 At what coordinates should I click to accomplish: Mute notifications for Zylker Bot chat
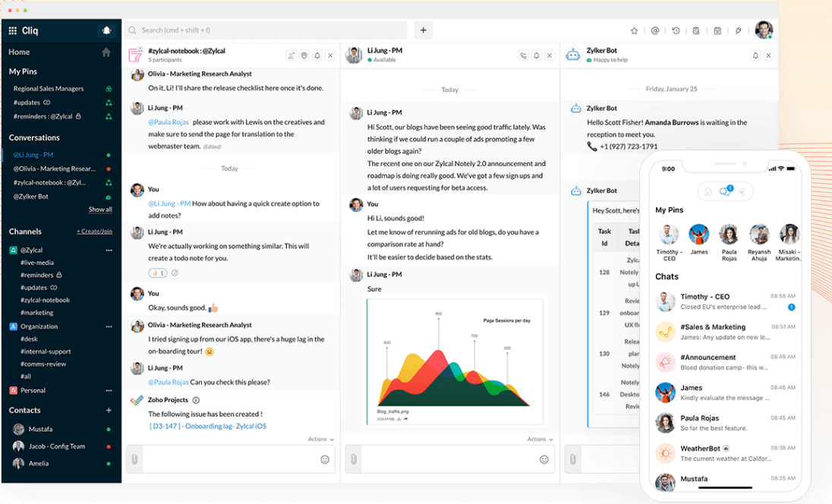click(755, 55)
